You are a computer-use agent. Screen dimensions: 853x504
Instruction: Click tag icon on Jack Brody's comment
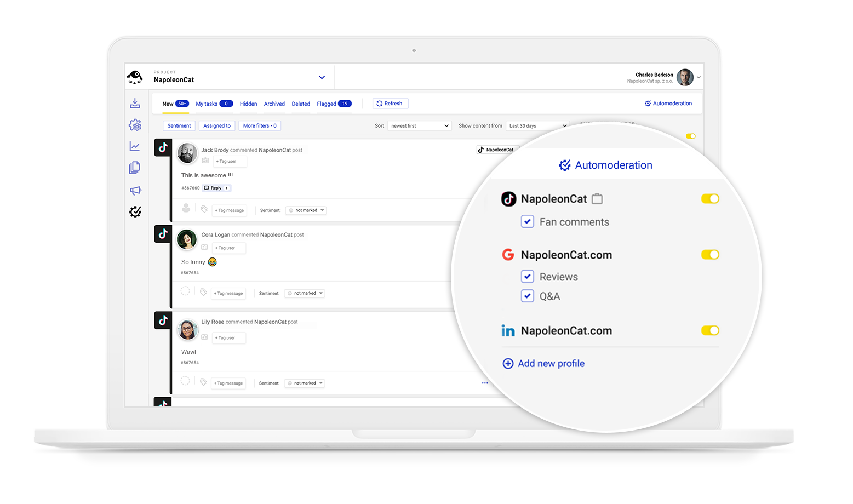click(x=204, y=209)
